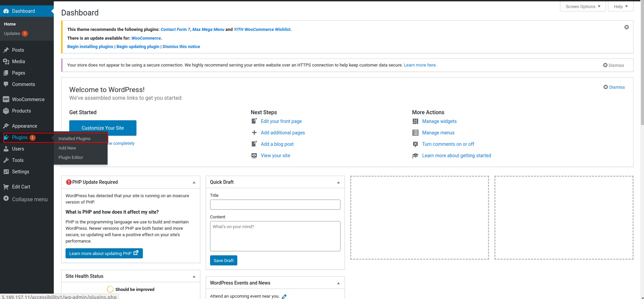Click the Media icon in sidebar
This screenshot has height=299, width=644.
(6, 61)
